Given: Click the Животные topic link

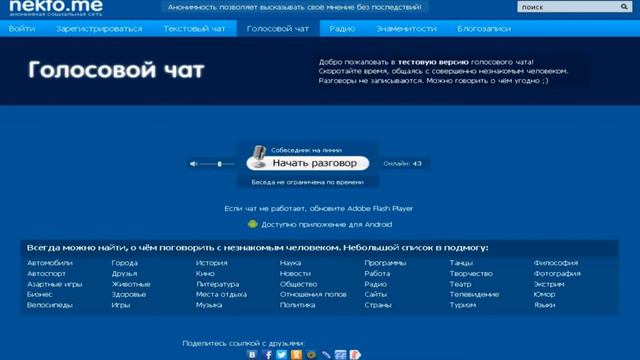Looking at the screenshot, I should point(131,284).
